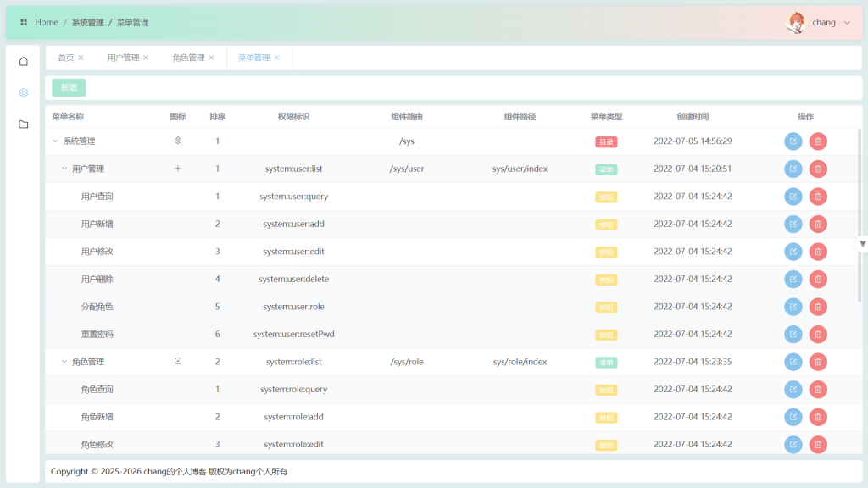
Task: Delete the 用户新增 row
Action: point(817,224)
